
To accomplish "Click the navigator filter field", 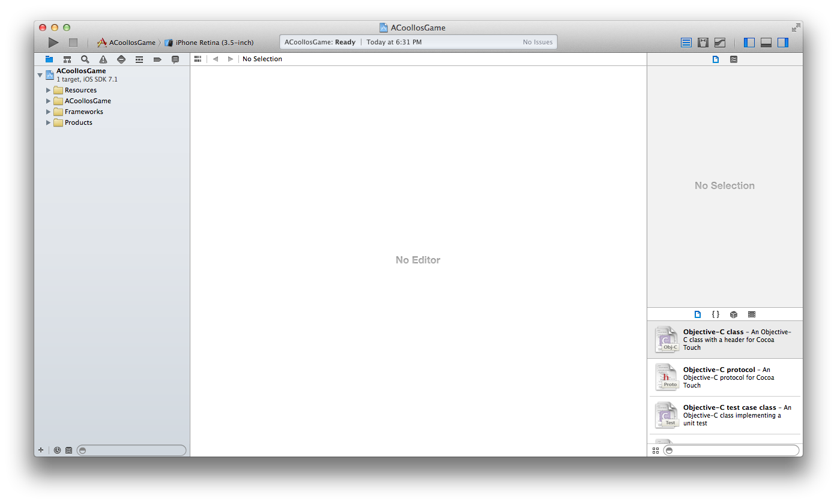I will [131, 450].
